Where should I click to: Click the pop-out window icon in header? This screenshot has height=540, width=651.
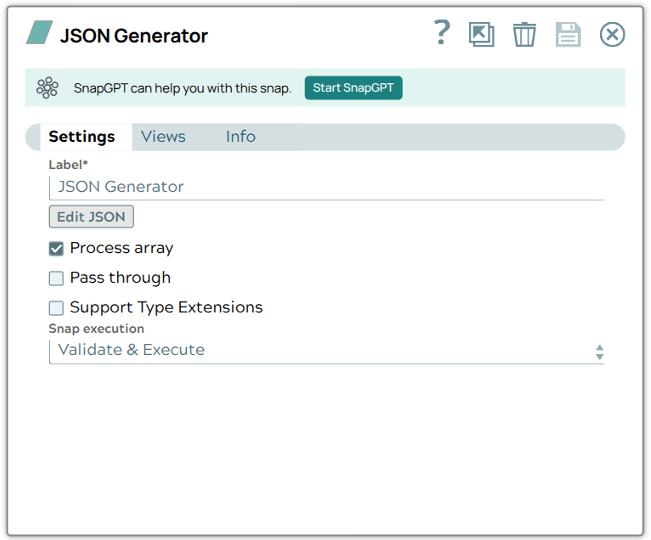pos(481,34)
